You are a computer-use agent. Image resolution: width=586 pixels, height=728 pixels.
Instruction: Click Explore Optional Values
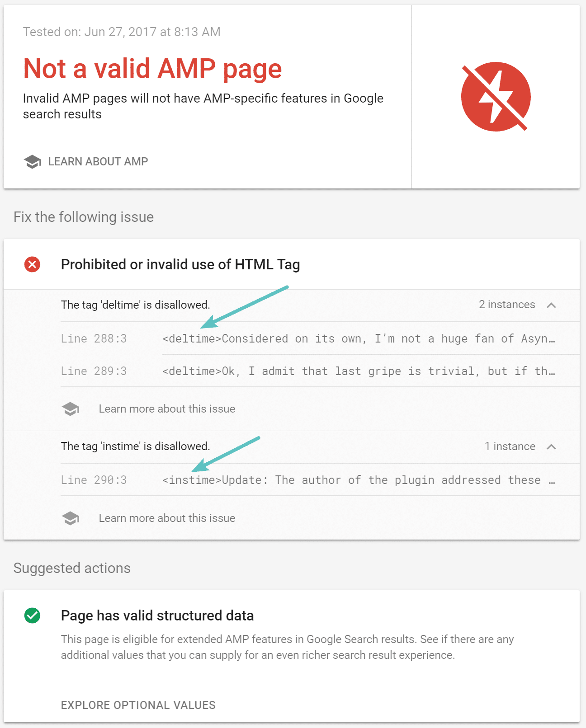click(138, 705)
